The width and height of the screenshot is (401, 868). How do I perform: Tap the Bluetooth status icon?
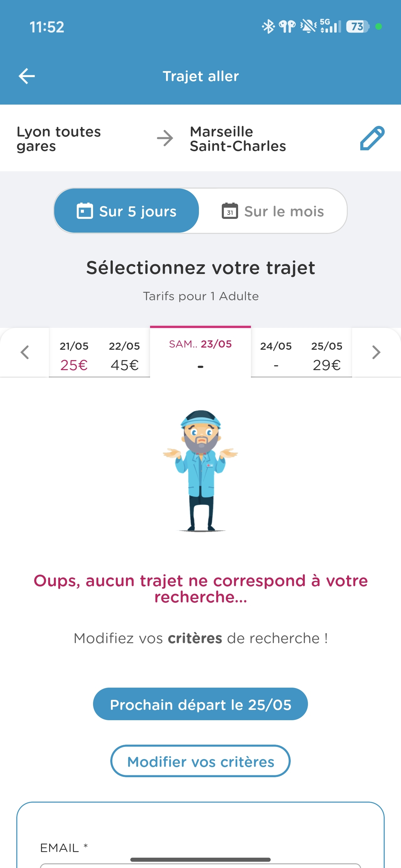[268, 26]
